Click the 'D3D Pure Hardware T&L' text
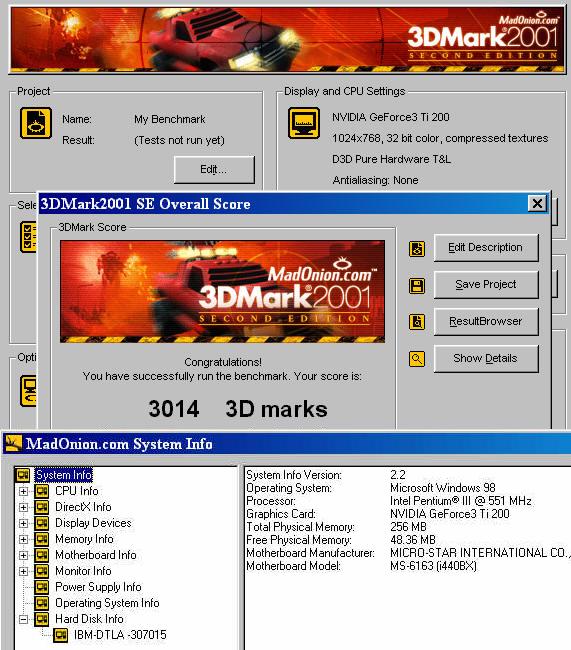This screenshot has height=650, width=571. click(391, 159)
